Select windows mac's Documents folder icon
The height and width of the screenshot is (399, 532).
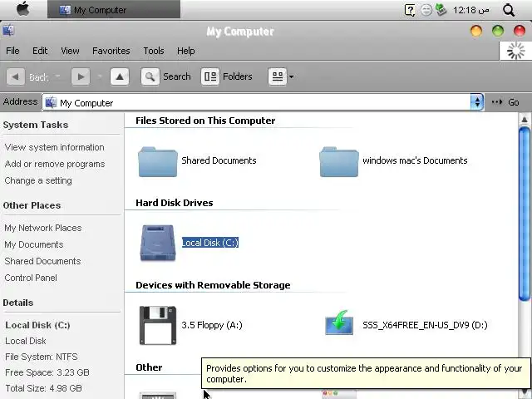[x=338, y=161]
